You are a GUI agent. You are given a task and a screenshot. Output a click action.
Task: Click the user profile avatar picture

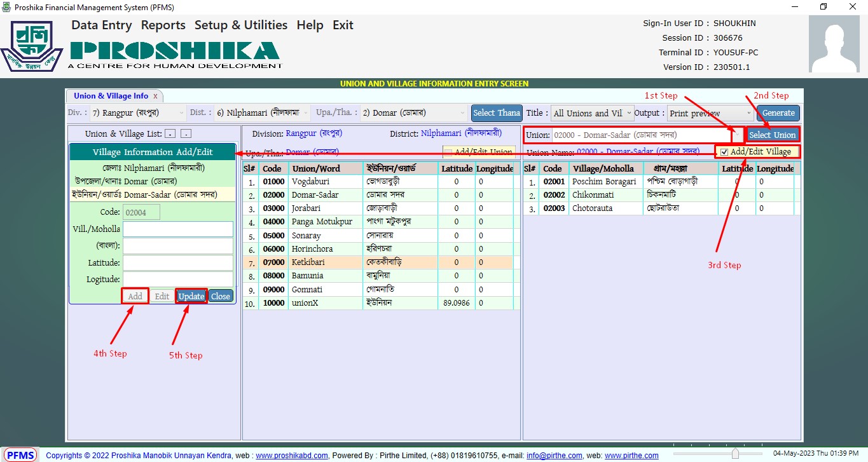click(x=833, y=44)
